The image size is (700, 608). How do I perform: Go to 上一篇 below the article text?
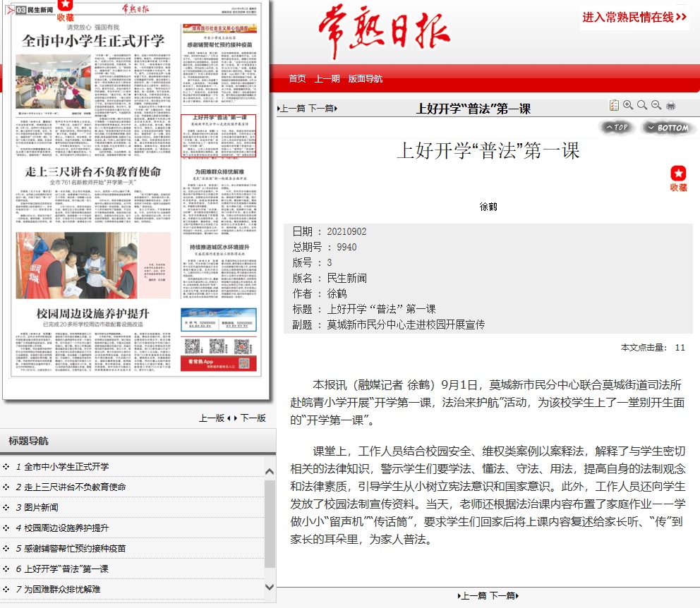473,595
